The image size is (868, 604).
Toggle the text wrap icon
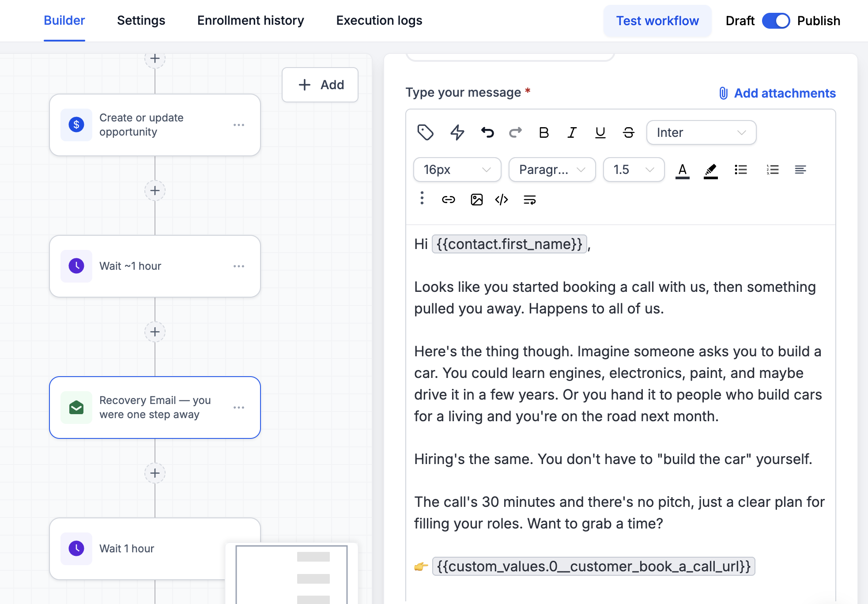(x=529, y=200)
